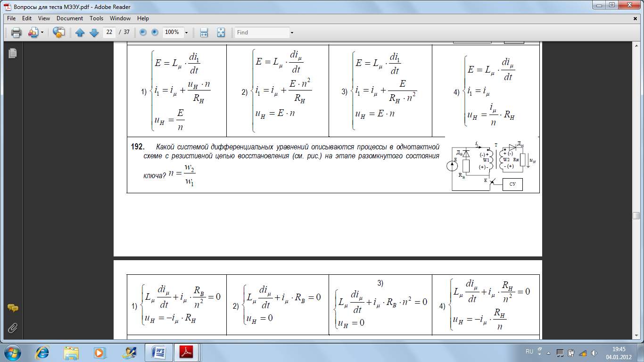Click the Adobe Reader title bar PDF icon
This screenshot has width=644, height=362.
[7, 7]
